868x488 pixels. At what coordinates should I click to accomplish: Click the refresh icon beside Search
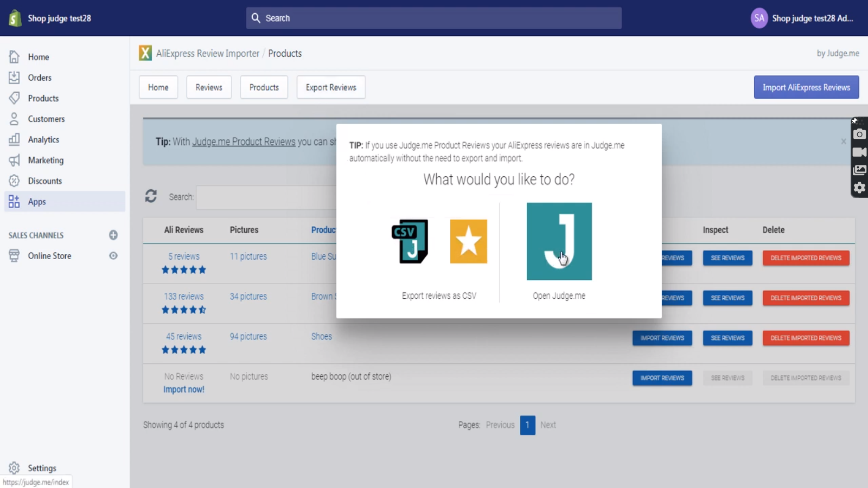pos(151,196)
